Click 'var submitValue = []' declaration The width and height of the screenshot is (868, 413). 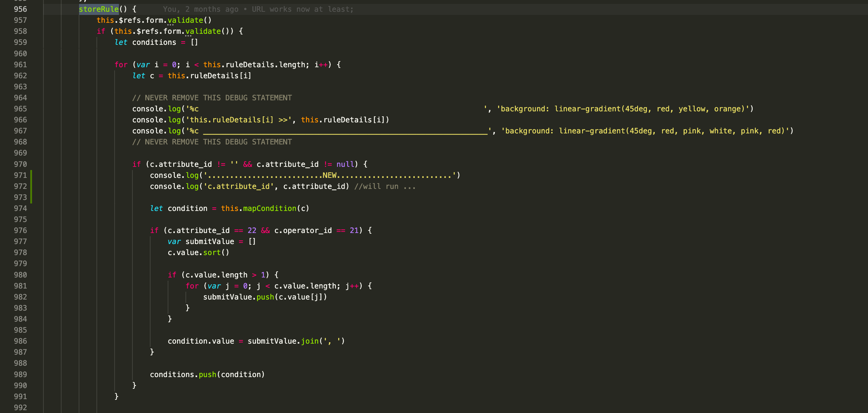coord(212,242)
